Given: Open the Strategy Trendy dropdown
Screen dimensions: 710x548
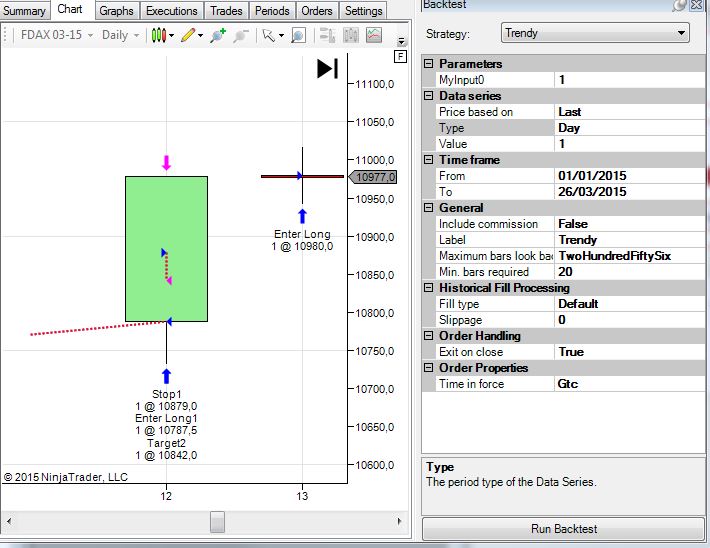Looking at the screenshot, I should (595, 33).
